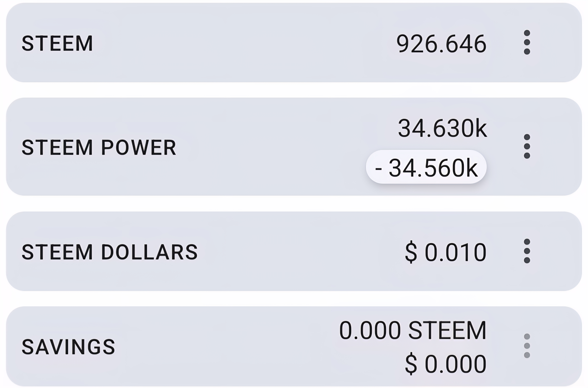
Task: Click the STEEM label text
Action: (x=57, y=44)
